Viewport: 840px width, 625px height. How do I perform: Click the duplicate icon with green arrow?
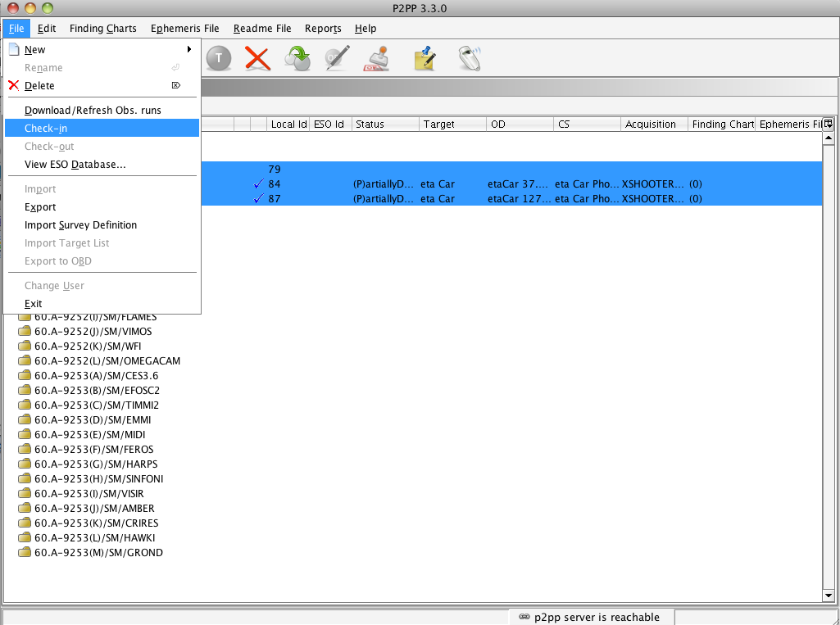coord(297,58)
